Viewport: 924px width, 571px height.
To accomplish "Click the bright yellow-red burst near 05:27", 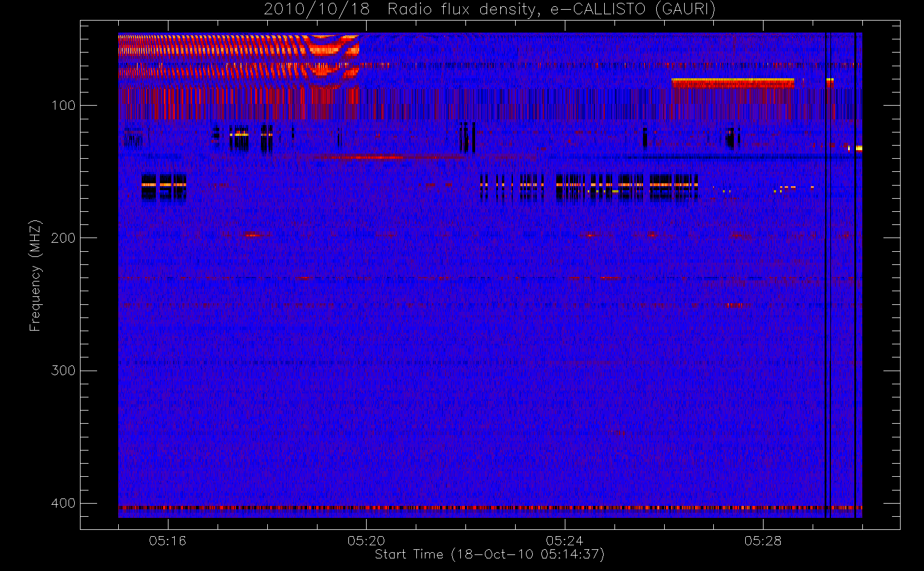I will tap(733, 83).
